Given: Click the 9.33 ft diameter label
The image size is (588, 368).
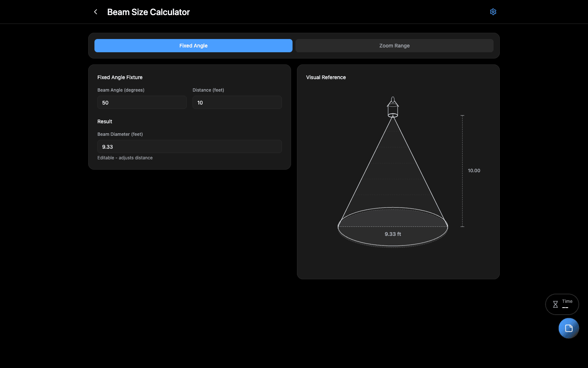Looking at the screenshot, I should tap(393, 234).
